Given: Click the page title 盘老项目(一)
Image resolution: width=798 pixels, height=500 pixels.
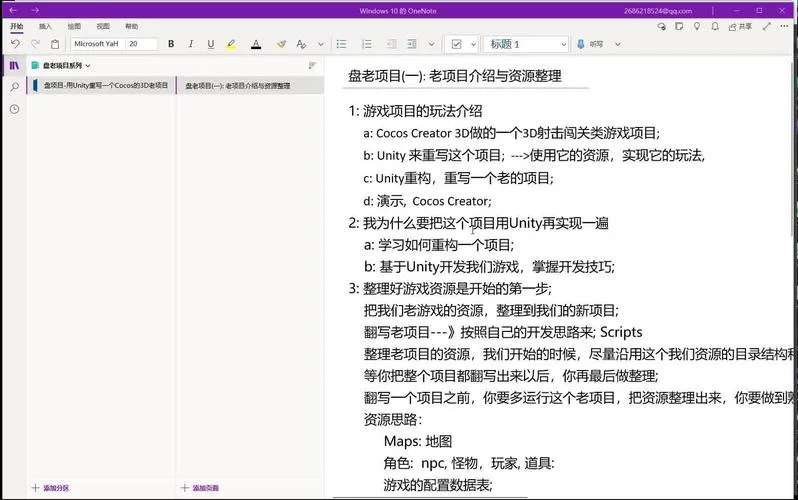Looking at the screenshot, I should click(x=454, y=76).
